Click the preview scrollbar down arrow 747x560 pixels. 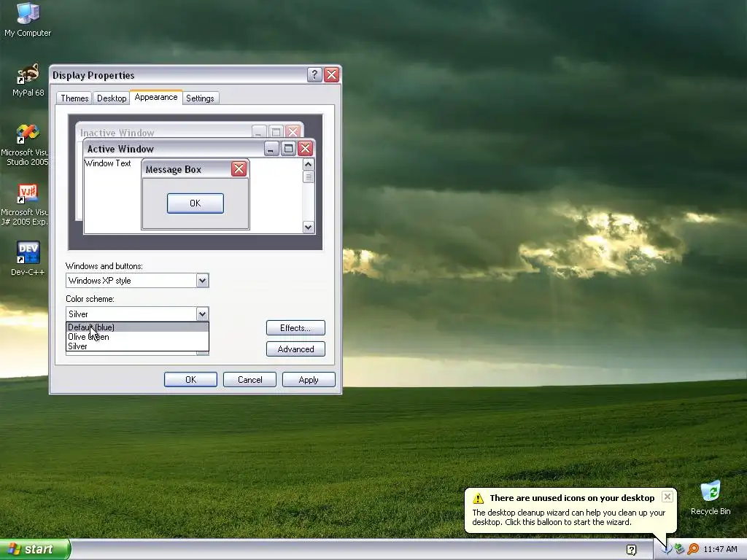click(x=309, y=227)
